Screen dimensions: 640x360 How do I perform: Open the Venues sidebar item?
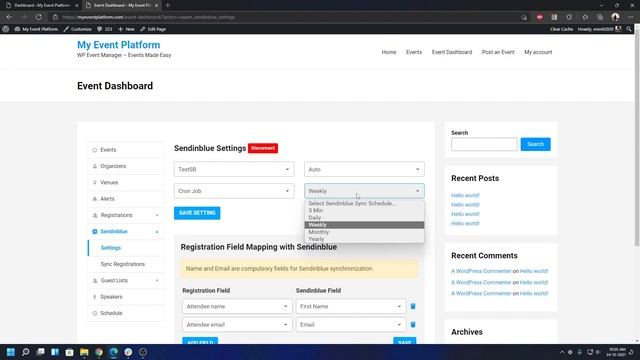[126, 182]
